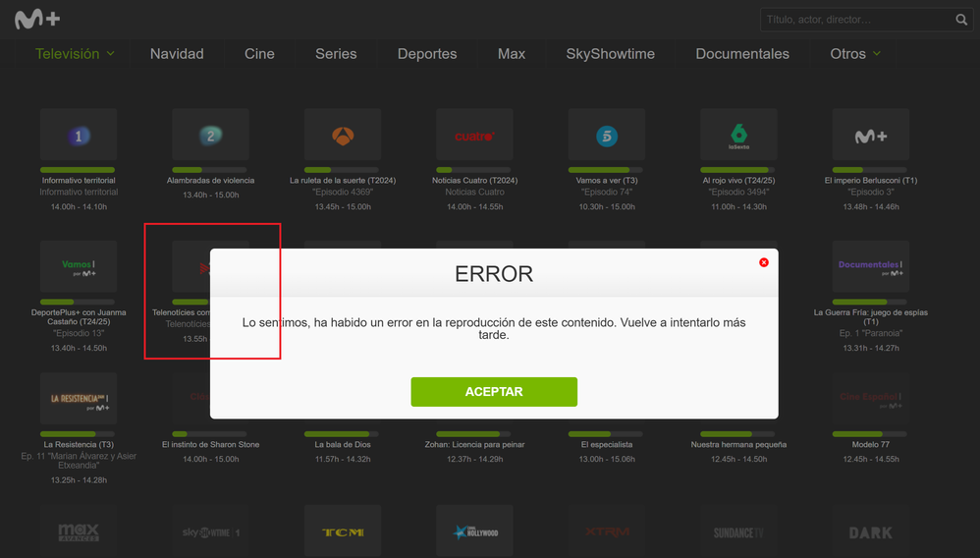The width and height of the screenshot is (980, 558).
Task: Select the La 2 channel icon
Action: (x=210, y=135)
